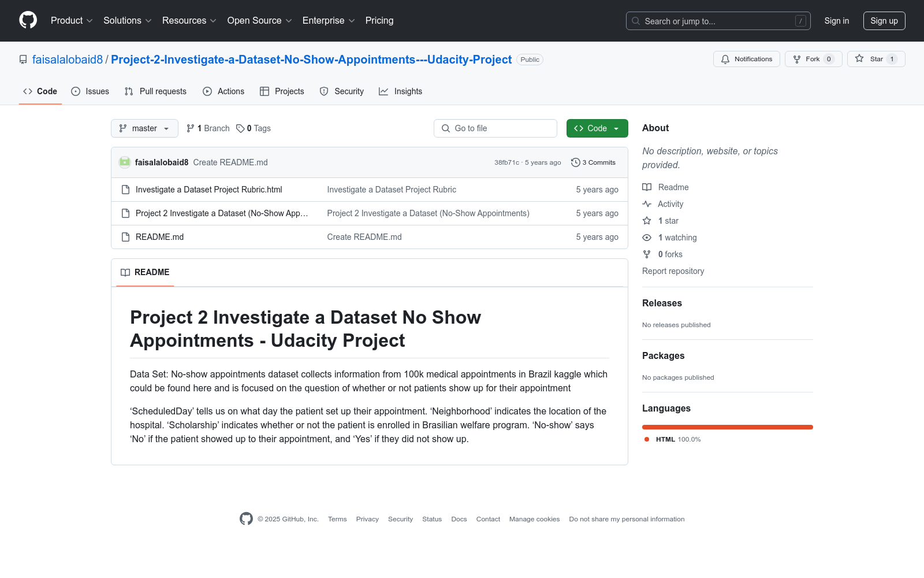Click the book icon next to Readme

tap(647, 187)
